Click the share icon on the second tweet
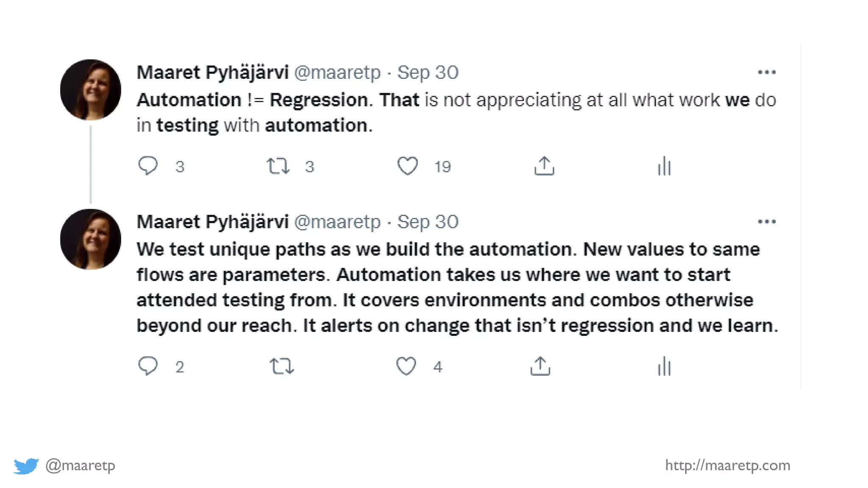Viewport: 868px width, 488px height. [x=540, y=366]
